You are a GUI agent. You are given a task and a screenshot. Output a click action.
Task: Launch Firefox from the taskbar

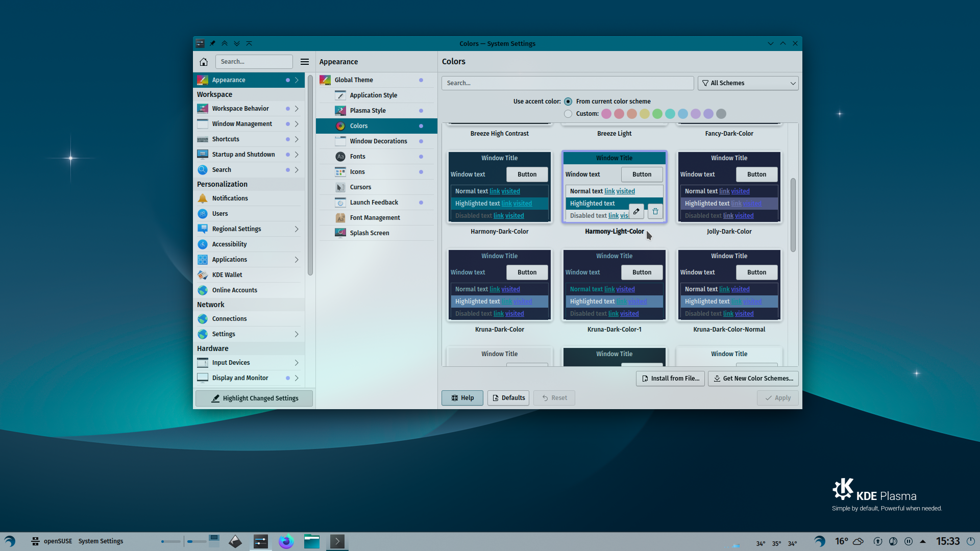tap(286, 541)
